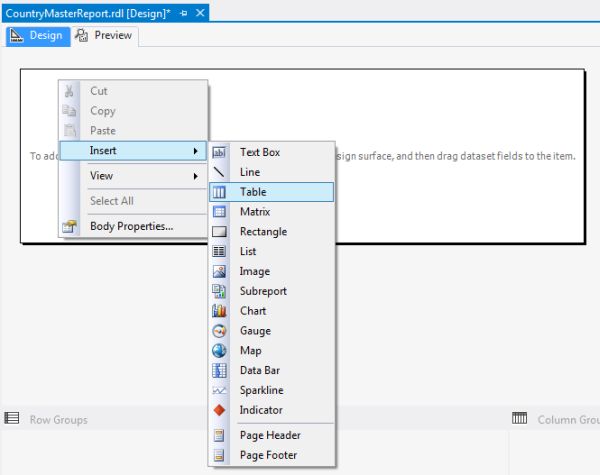This screenshot has height=475, width=600.
Task: Click the Rectangle shape icon
Action: [219, 232]
